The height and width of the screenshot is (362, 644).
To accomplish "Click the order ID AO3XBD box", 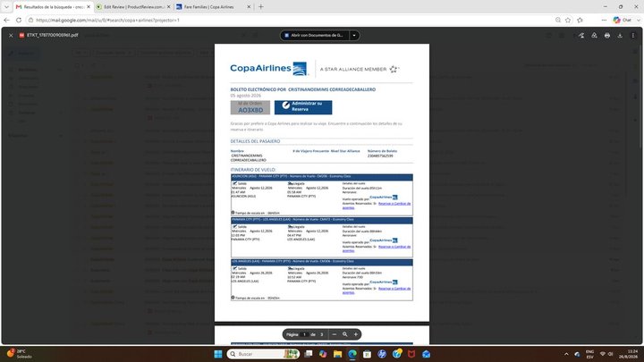I will point(250,107).
